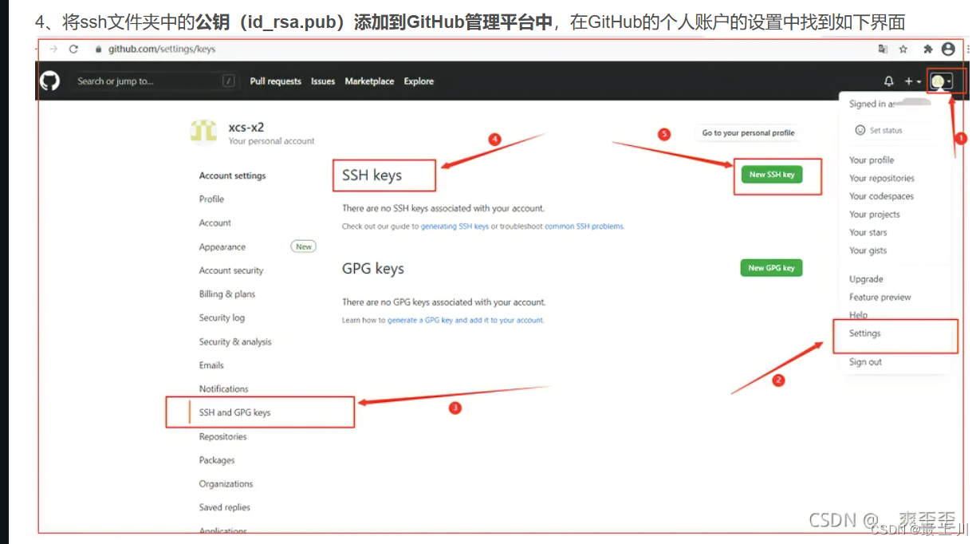Choose Your codespaces in user menu

click(881, 196)
